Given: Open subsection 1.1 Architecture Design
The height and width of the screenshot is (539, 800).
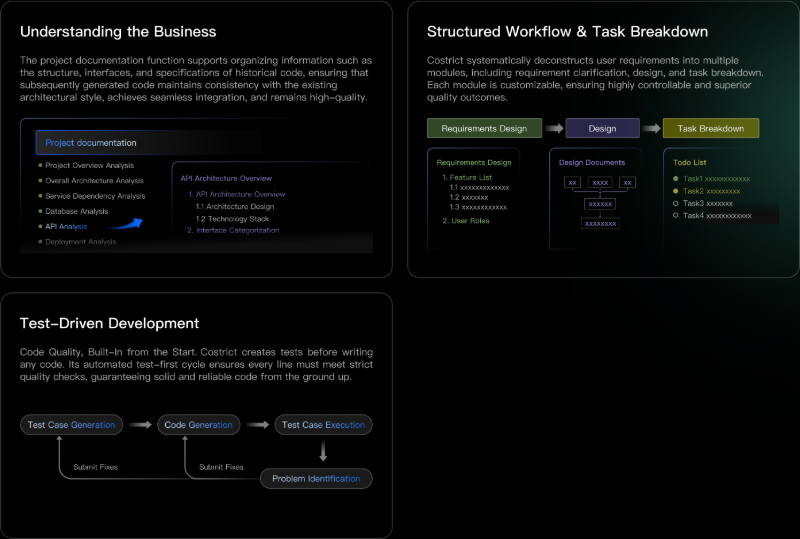Looking at the screenshot, I should pos(235,206).
